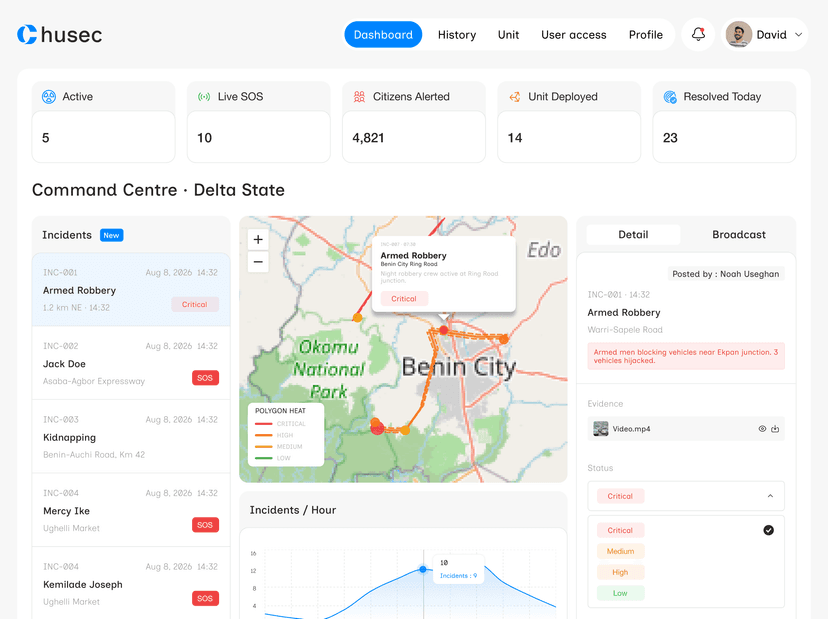Click the Chusec logo

(x=59, y=35)
